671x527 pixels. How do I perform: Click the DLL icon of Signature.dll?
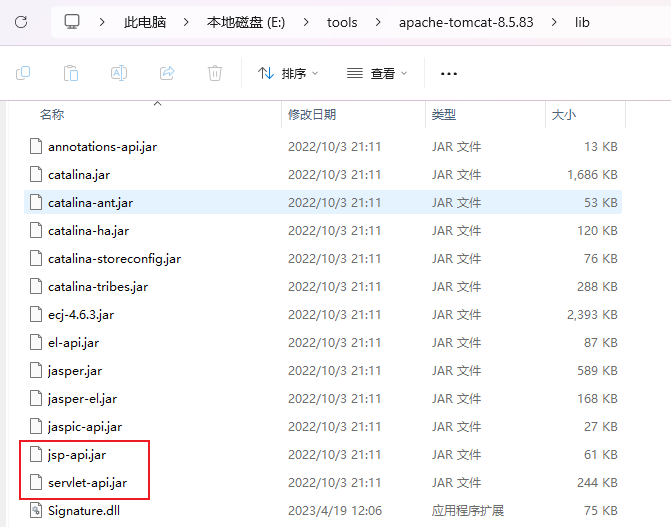pyautogui.click(x=36, y=510)
